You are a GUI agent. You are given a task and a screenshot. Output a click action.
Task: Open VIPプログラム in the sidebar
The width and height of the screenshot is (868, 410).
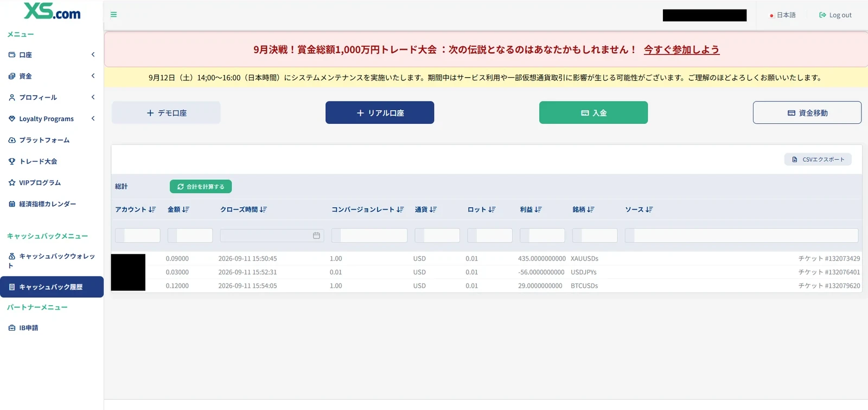coord(52,182)
